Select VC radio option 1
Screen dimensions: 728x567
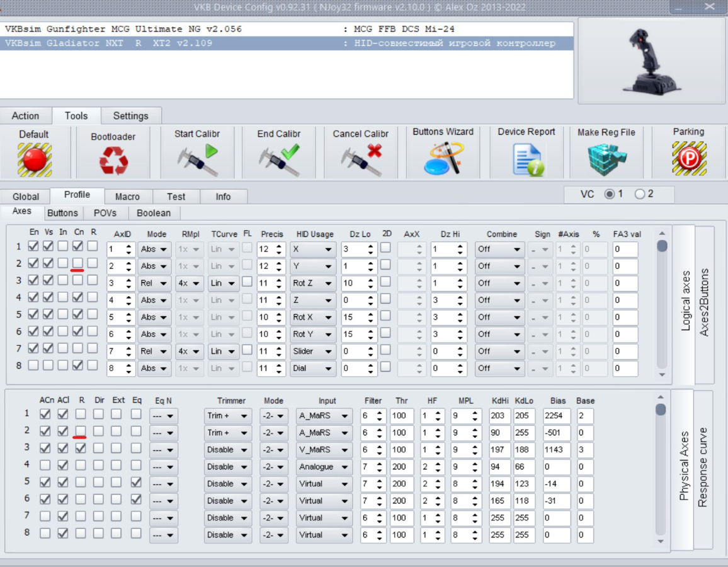coord(609,194)
